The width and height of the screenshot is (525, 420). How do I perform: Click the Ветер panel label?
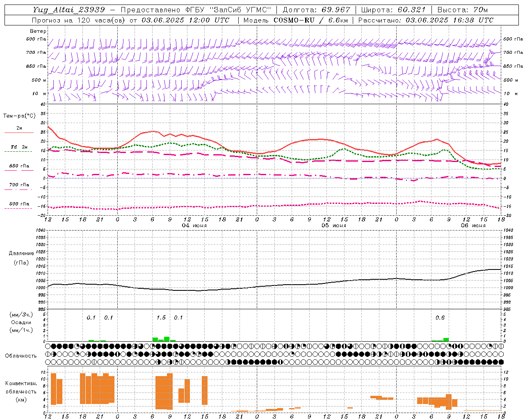[38, 31]
